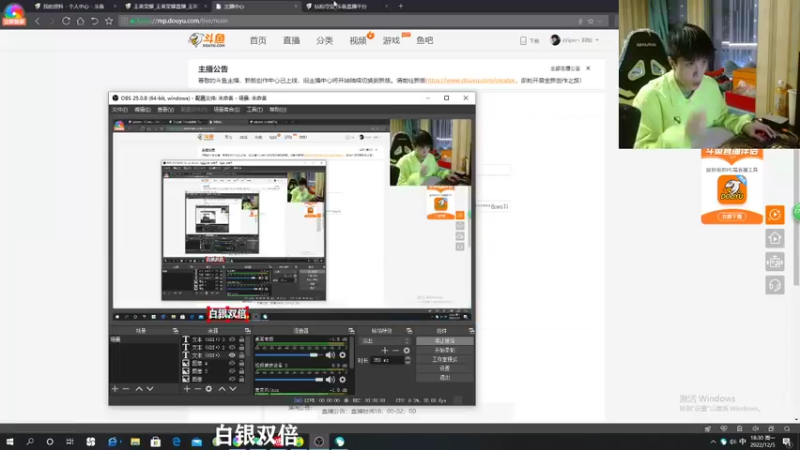Click the second mixer channel volume slider
The image size is (800, 450).
pyautogui.click(x=289, y=380)
